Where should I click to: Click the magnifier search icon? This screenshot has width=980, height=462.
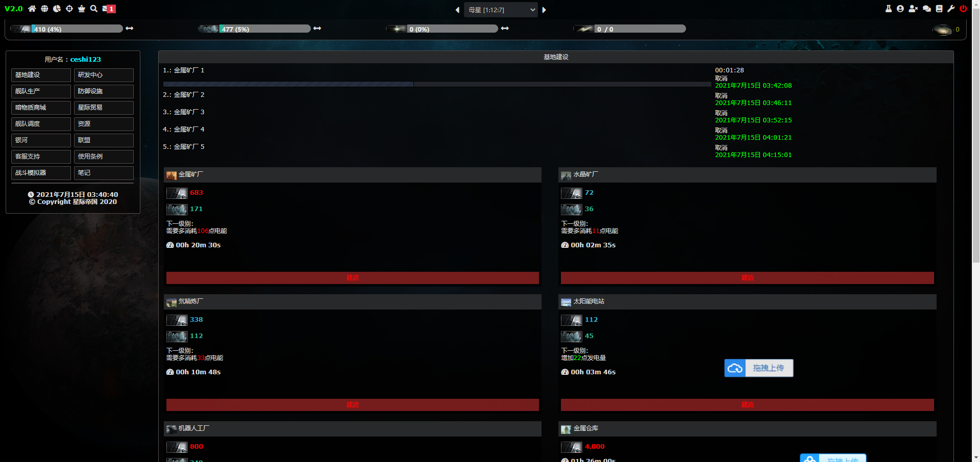(94, 9)
